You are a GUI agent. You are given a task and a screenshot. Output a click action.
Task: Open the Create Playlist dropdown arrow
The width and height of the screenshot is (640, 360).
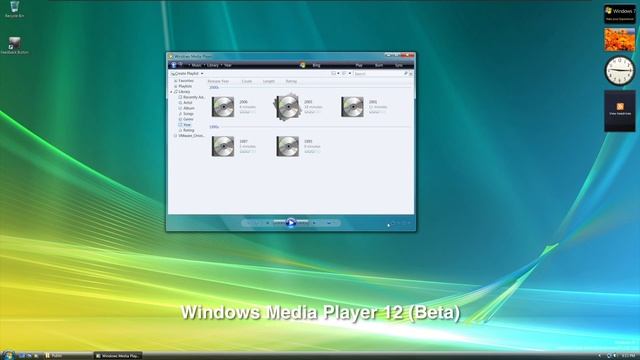click(202, 73)
